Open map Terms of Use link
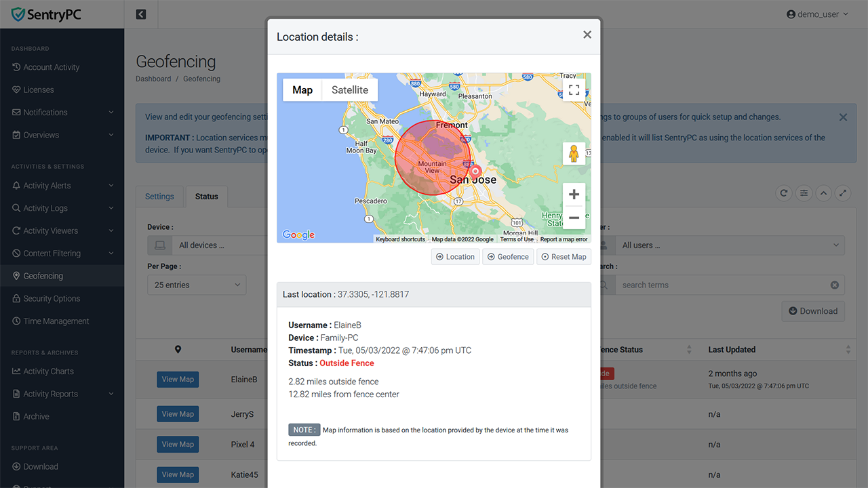This screenshot has height=488, width=868. coord(517,239)
